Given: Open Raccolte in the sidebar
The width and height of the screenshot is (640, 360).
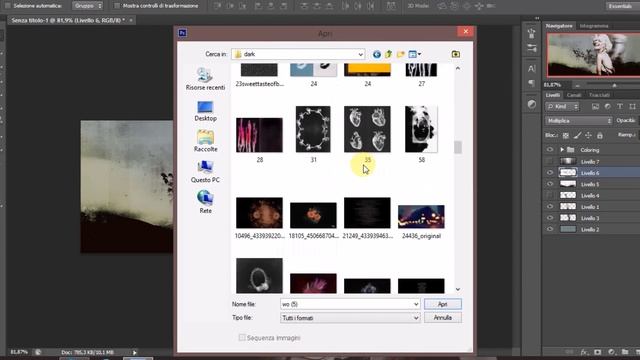Looking at the screenshot, I should coord(205,141).
